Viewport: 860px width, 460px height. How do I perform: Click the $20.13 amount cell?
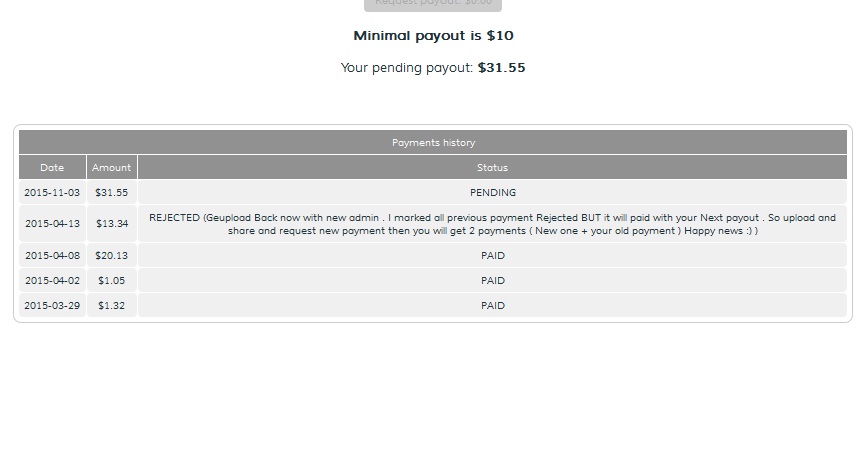[x=111, y=255]
